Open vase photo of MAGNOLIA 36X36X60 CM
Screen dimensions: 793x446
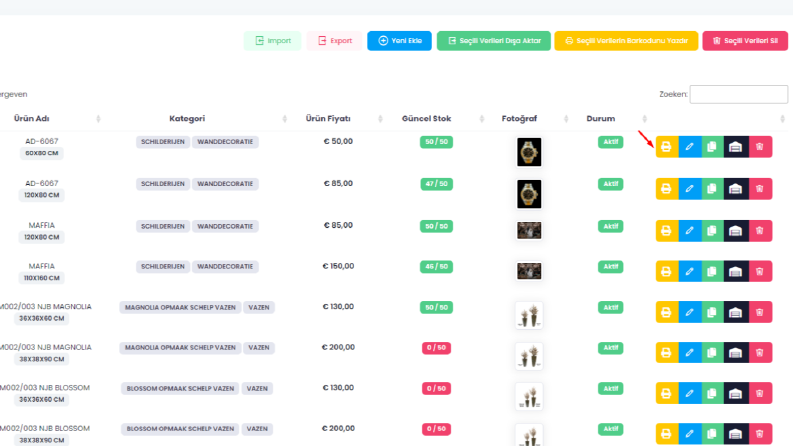(529, 316)
